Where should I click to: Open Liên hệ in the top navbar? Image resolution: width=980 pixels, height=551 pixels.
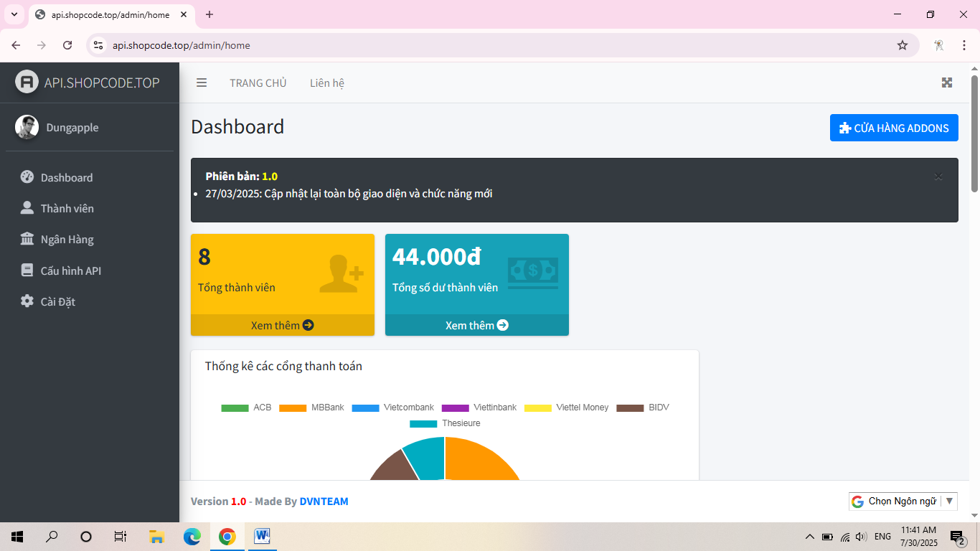327,83
